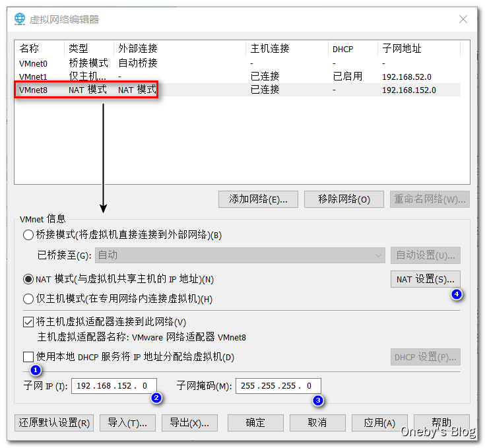Viewport: 485px width, 448px height.
Task: Click the 应用(A) button
Action: 379,423
